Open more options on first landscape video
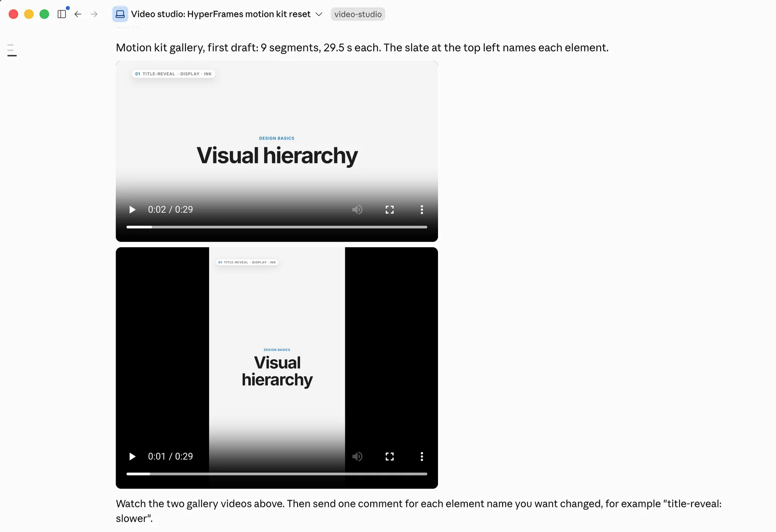The width and height of the screenshot is (776, 532). coord(422,209)
